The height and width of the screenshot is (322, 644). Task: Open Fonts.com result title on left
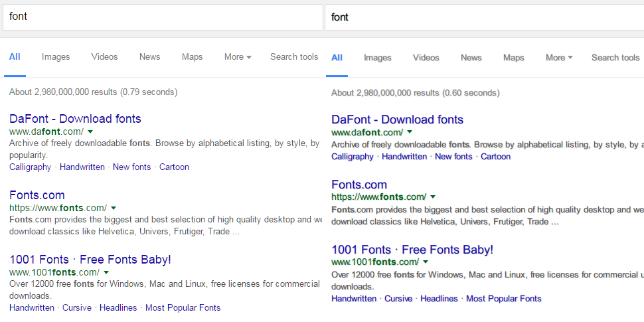pyautogui.click(x=37, y=195)
